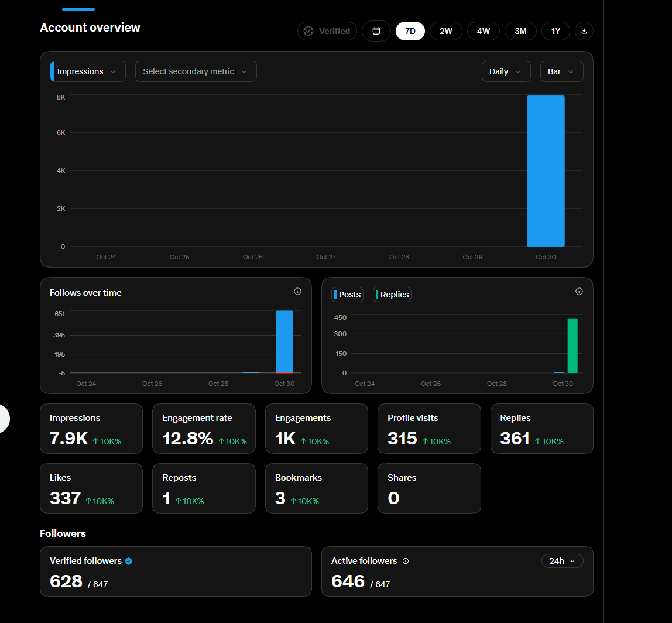672x623 pixels.
Task: Open the Profile visits 315 card
Action: [429, 429]
